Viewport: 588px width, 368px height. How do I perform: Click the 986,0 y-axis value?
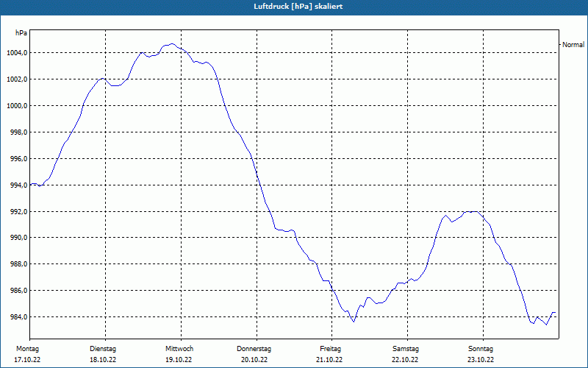pos(18,291)
